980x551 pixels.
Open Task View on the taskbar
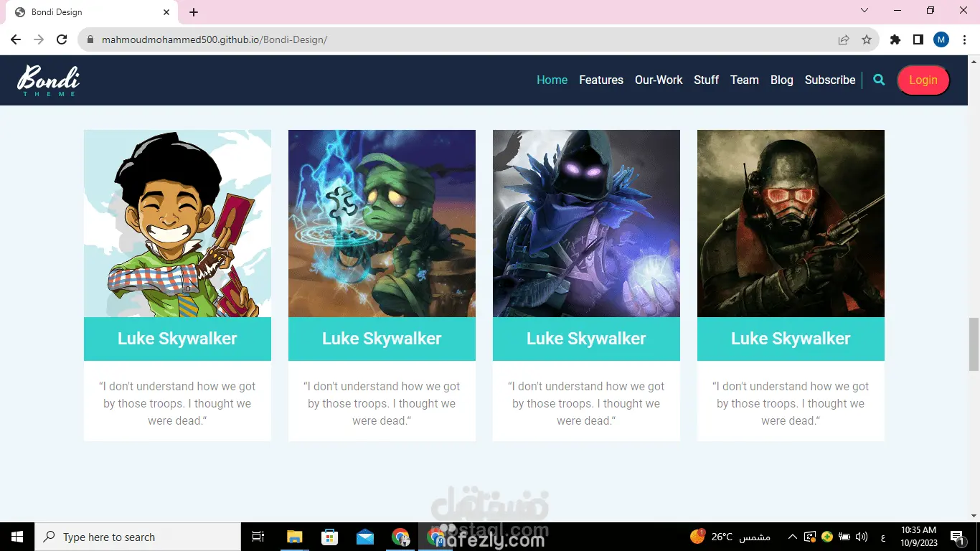(258, 537)
